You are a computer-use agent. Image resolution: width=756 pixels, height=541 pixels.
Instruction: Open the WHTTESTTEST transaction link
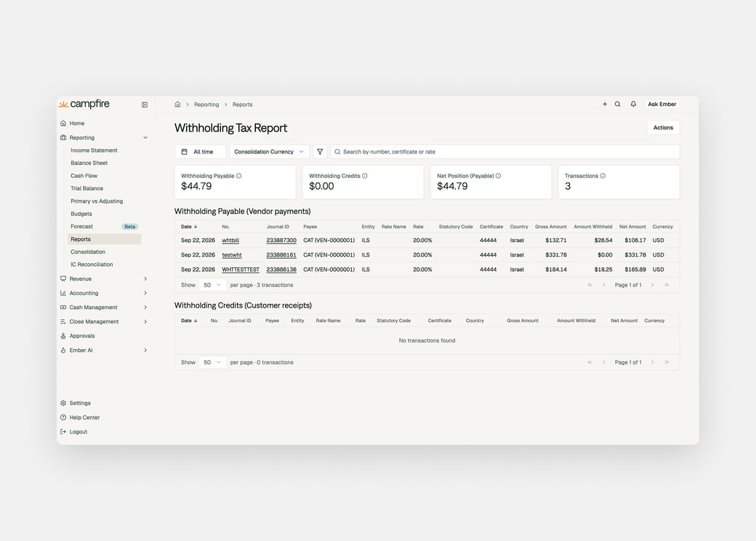[241, 270]
